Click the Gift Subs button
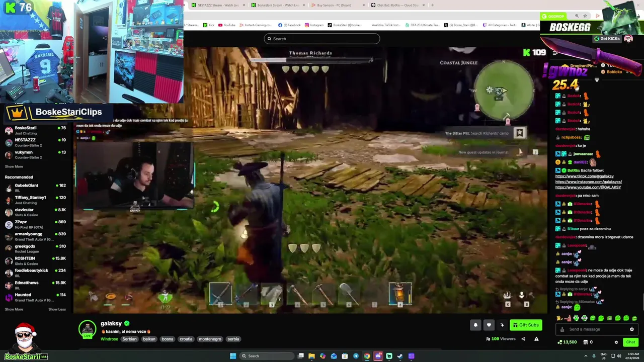 click(x=526, y=325)
